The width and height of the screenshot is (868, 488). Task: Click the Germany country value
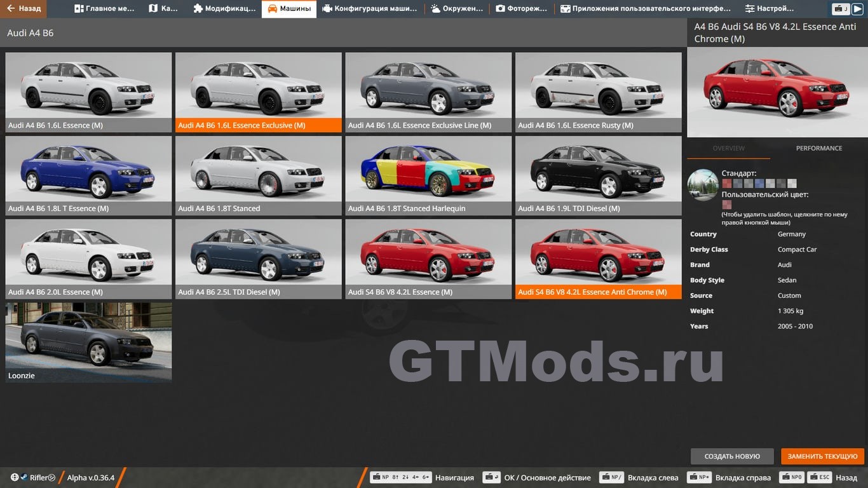pos(792,234)
